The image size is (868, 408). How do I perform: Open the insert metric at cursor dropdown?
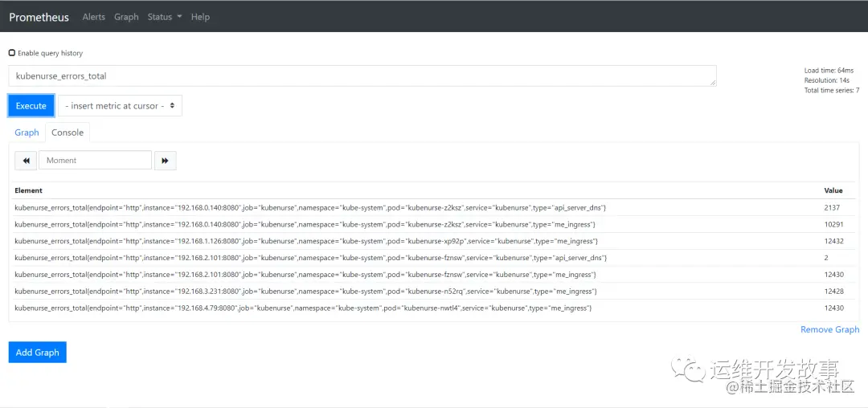point(120,105)
